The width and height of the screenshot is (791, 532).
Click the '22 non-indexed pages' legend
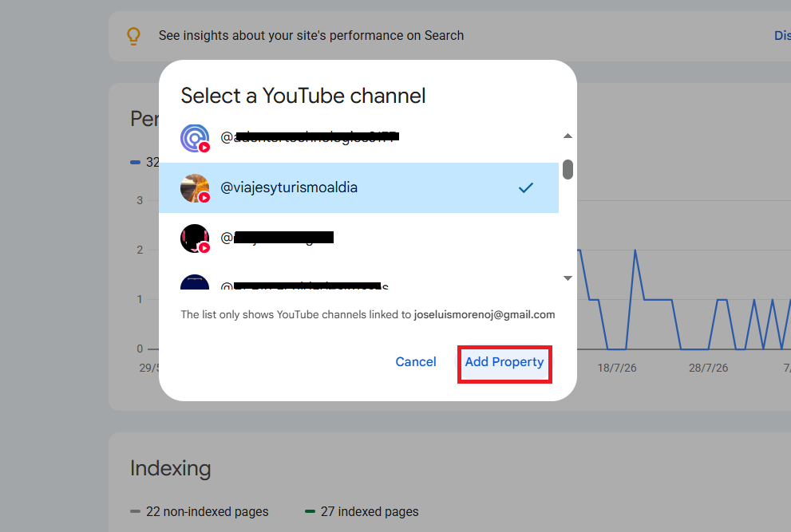(x=200, y=511)
